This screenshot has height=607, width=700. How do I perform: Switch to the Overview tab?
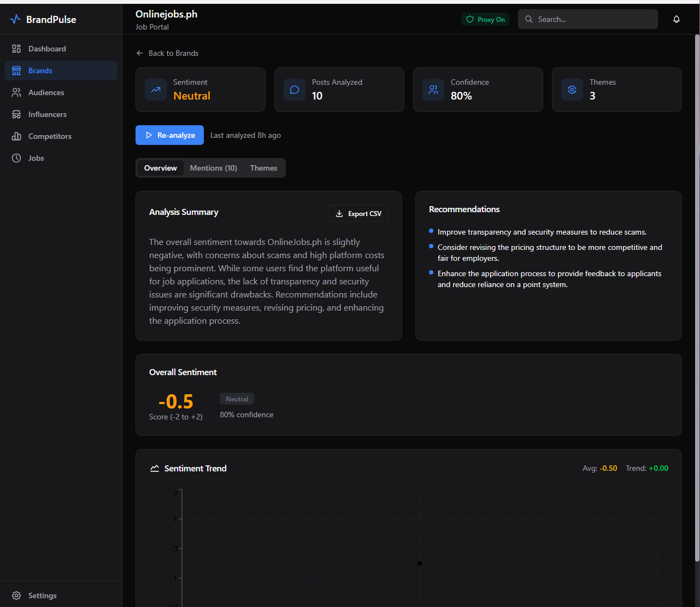(x=161, y=168)
